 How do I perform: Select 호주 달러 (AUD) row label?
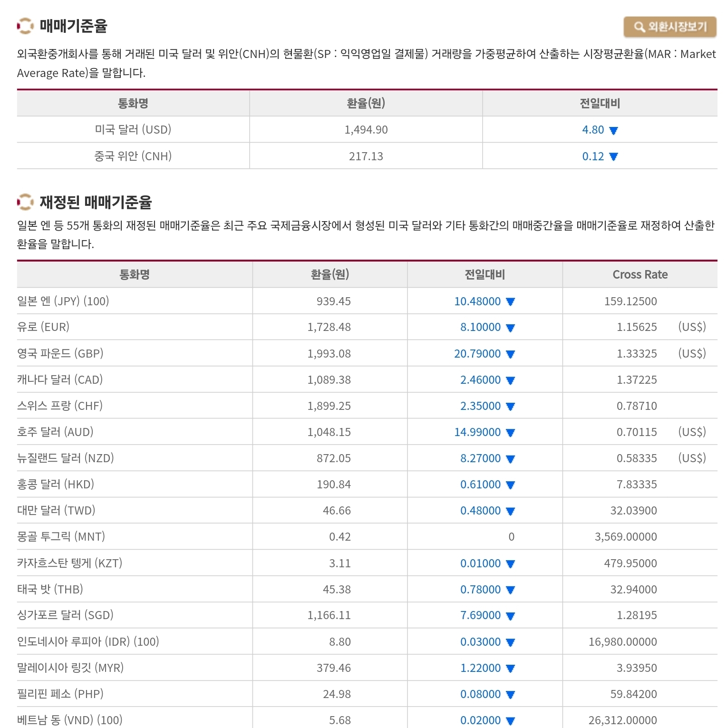(x=55, y=432)
